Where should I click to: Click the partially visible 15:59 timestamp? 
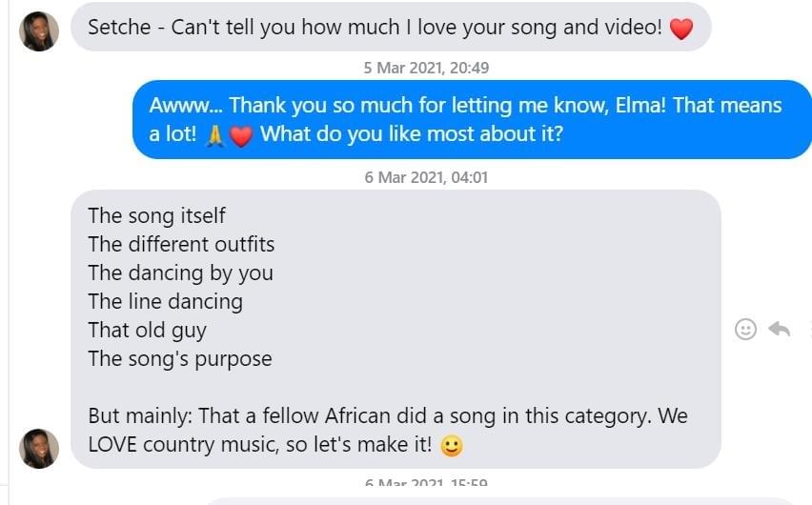(426, 484)
